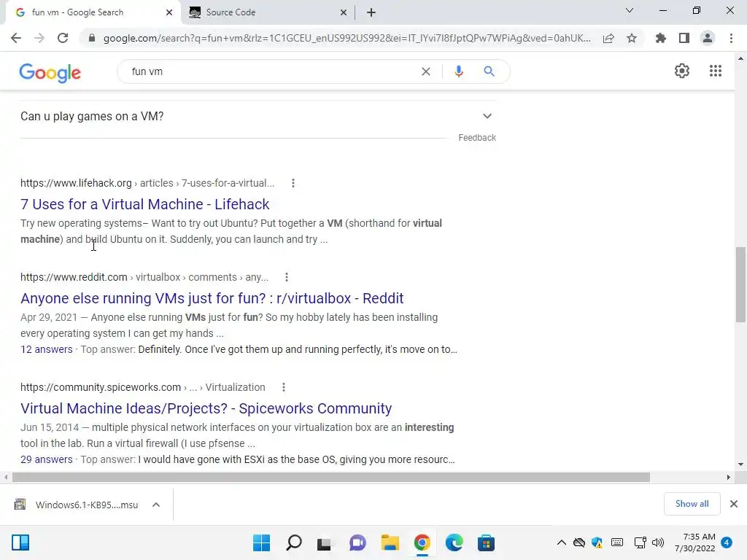
Task: Bookmark this page with star icon
Action: pyautogui.click(x=632, y=38)
